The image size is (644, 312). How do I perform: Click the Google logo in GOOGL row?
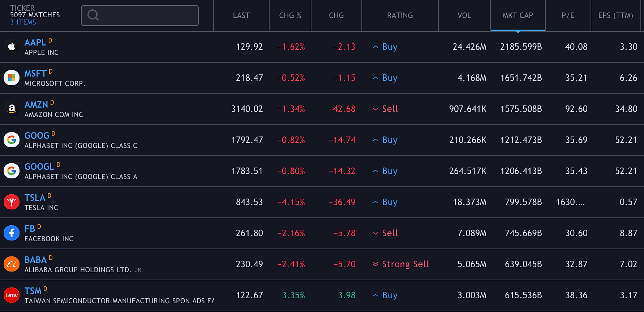tap(12, 171)
